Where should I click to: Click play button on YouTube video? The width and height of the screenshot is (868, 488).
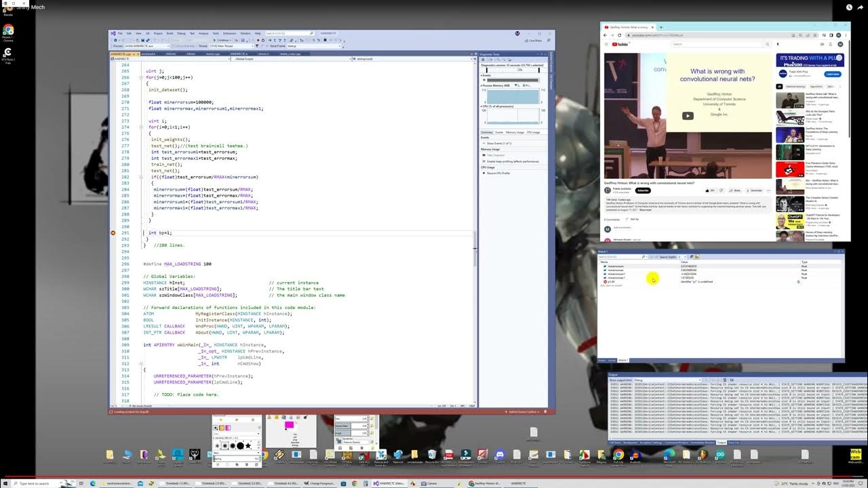(x=688, y=115)
